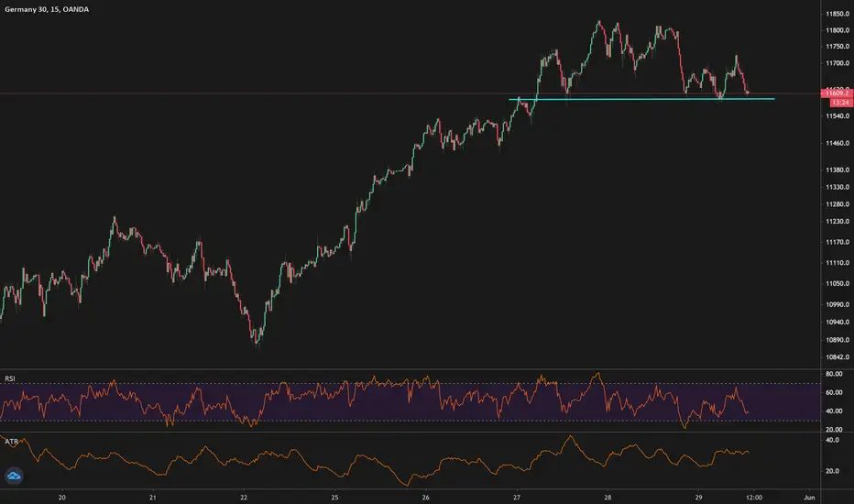Click the RSI scale 40.00 label
Image resolution: width=854 pixels, height=504 pixels.
point(834,411)
